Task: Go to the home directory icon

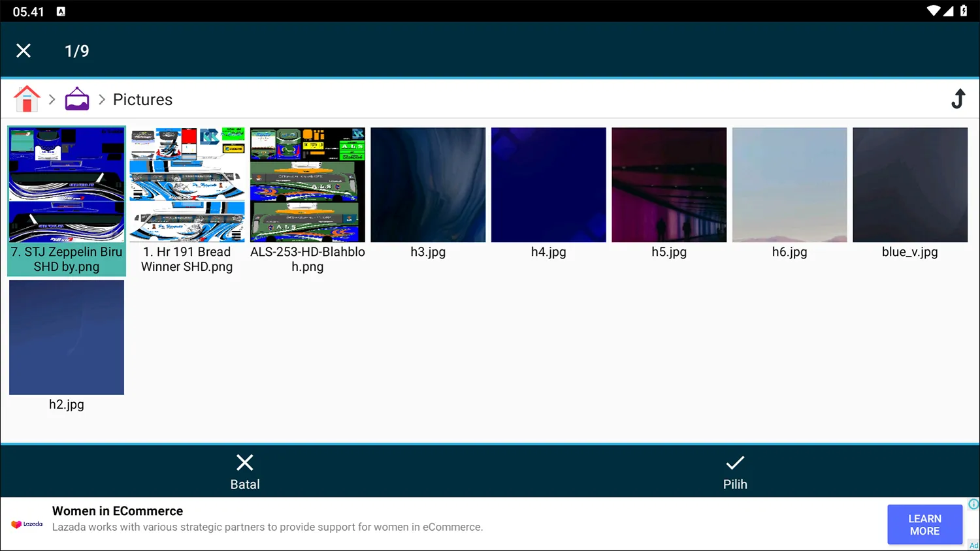Action: click(x=27, y=99)
